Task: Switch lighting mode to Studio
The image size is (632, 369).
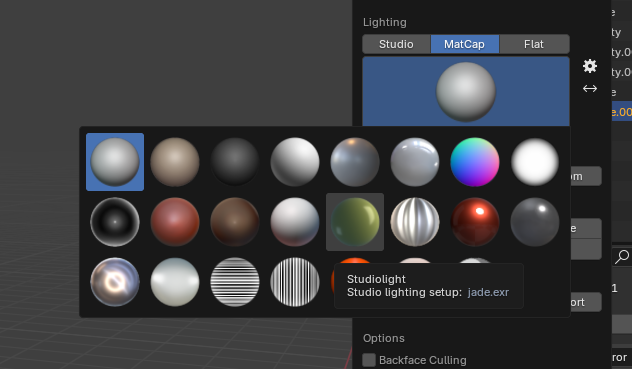Action: (x=396, y=44)
